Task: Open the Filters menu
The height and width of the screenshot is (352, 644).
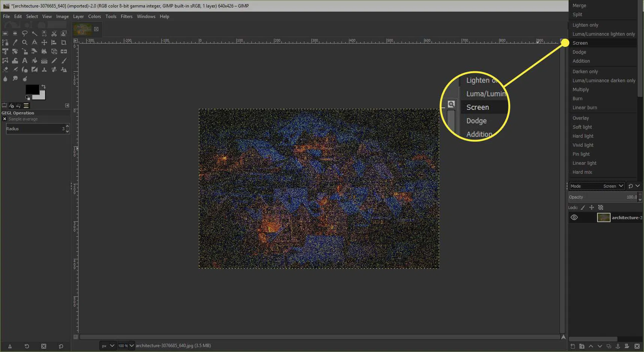Action: 126,17
